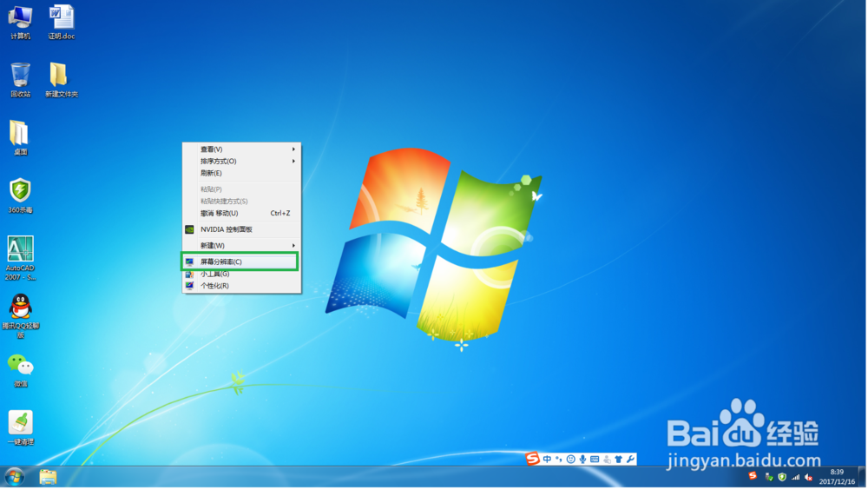Click the Sogou S logo on the IME bar
Screen dimensions: 868x490
(x=533, y=459)
